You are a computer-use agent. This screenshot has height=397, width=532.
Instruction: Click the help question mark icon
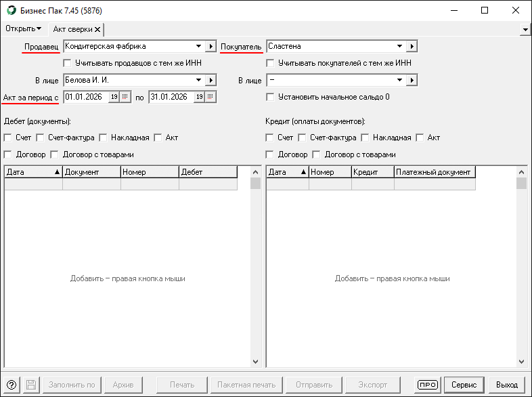[x=12, y=385]
